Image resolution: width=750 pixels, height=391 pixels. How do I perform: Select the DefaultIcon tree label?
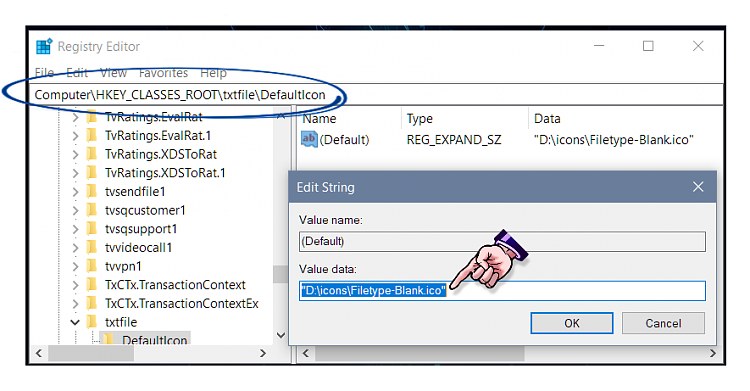(x=154, y=340)
